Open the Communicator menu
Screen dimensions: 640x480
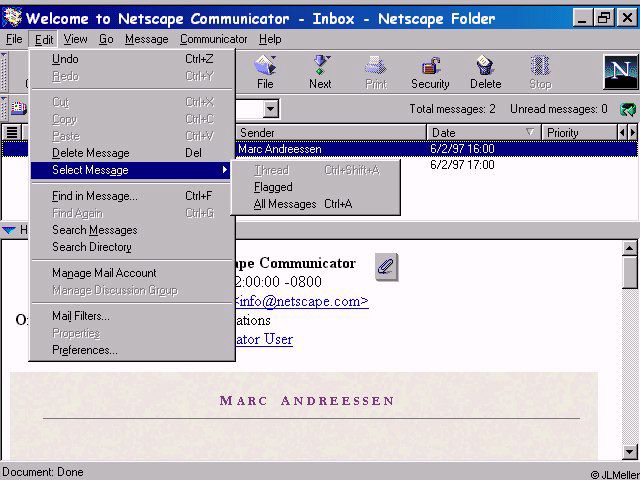click(x=213, y=39)
